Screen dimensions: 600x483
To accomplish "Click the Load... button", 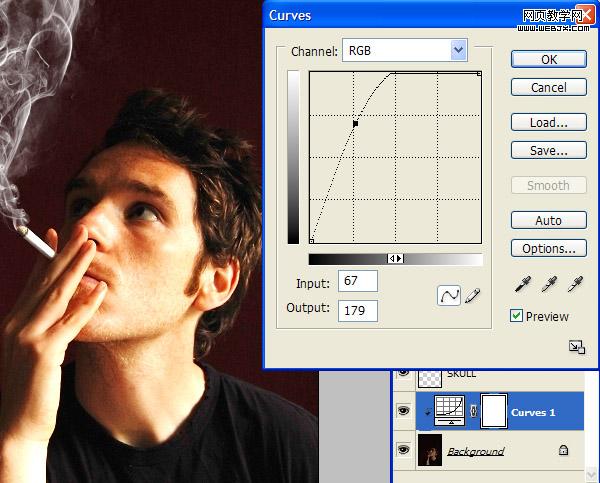I will [x=548, y=122].
